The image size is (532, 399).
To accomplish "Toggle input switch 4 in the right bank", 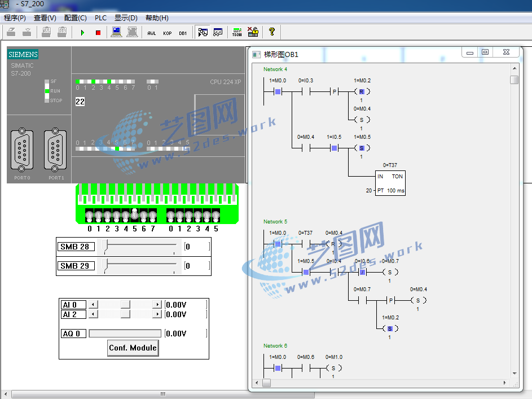I will point(206,216).
